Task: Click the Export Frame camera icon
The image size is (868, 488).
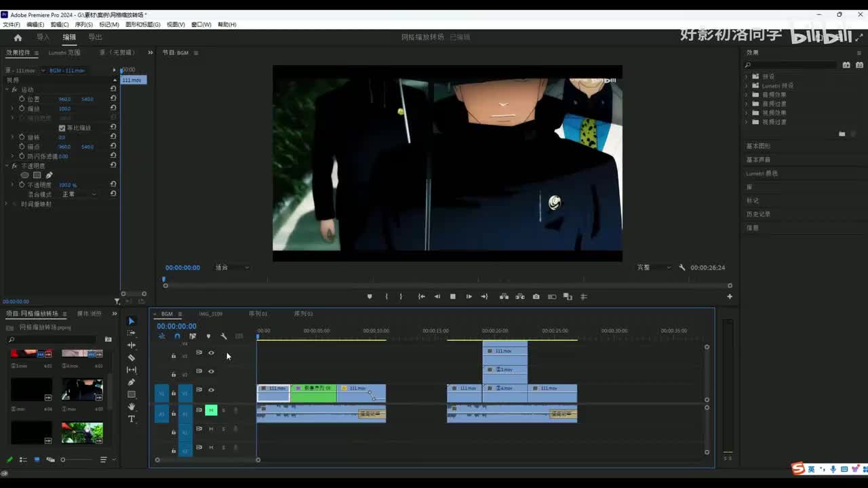Action: coord(536,297)
